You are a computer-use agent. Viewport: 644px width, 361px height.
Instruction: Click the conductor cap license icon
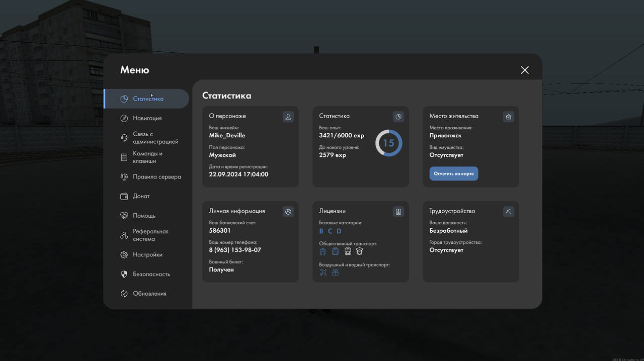tap(360, 251)
